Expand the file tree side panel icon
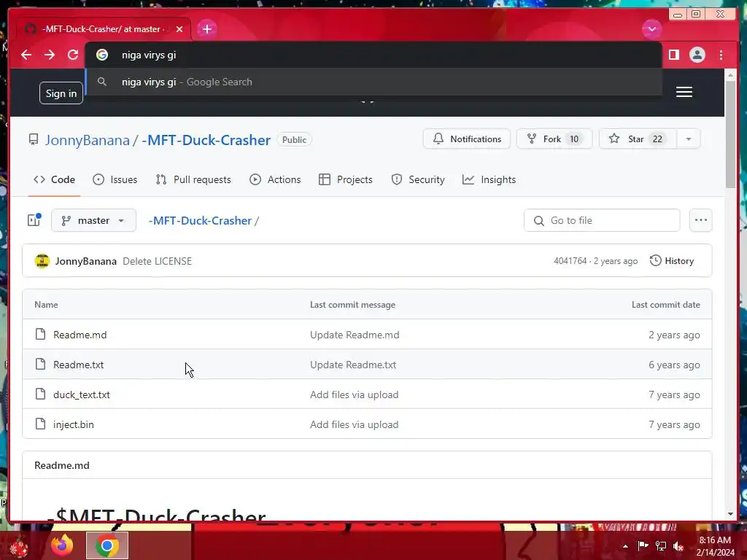The width and height of the screenshot is (747, 560). [x=34, y=220]
